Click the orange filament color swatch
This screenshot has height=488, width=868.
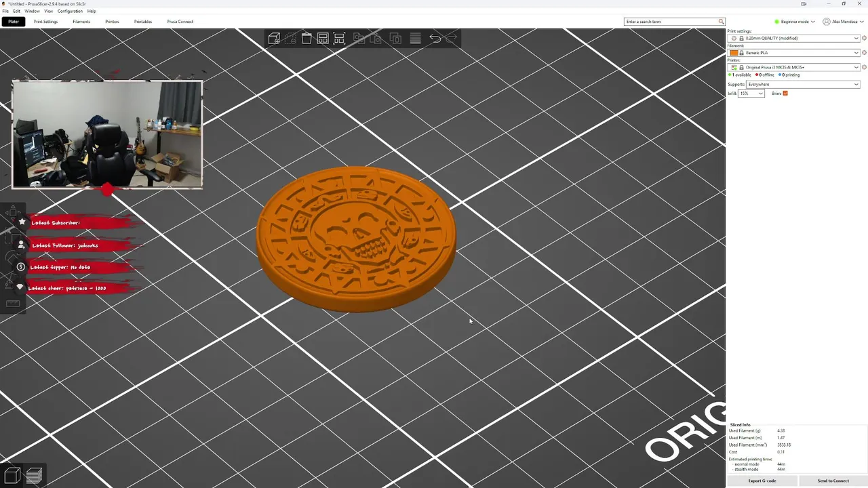point(734,53)
